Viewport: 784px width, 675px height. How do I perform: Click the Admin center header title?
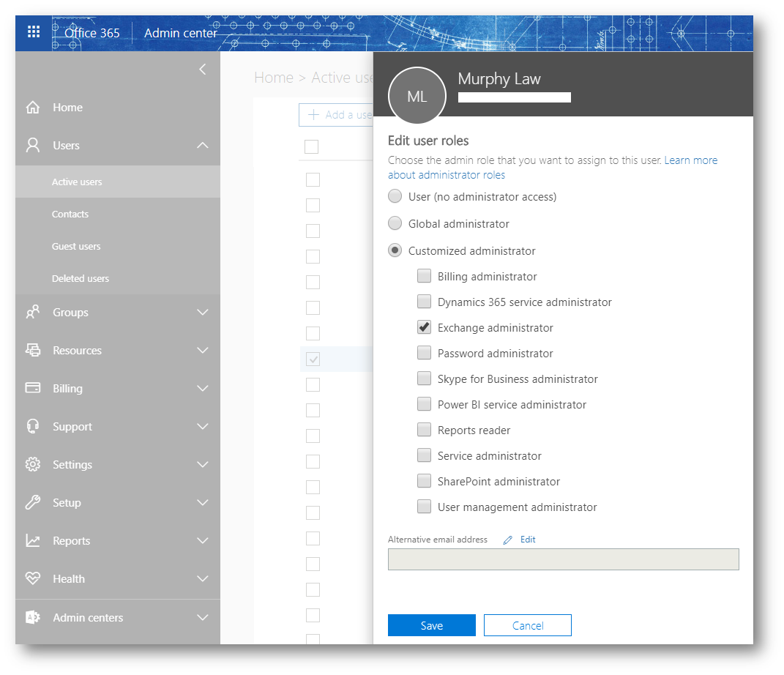[181, 33]
